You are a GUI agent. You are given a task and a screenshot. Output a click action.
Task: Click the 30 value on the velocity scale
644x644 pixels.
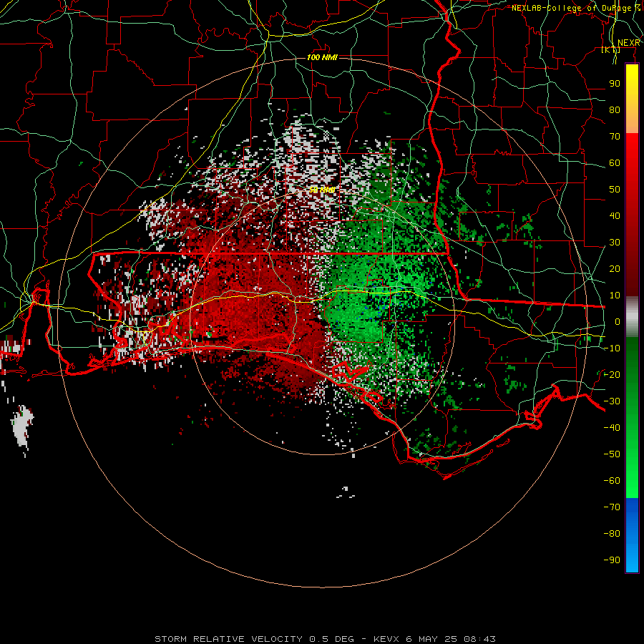pos(615,243)
